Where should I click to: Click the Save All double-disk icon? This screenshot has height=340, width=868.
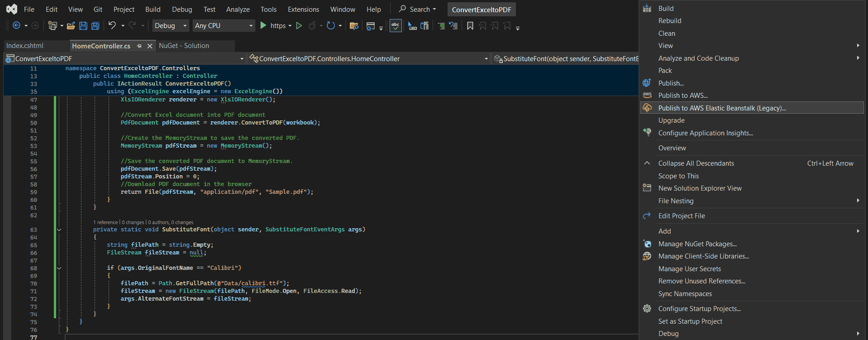[x=95, y=26]
